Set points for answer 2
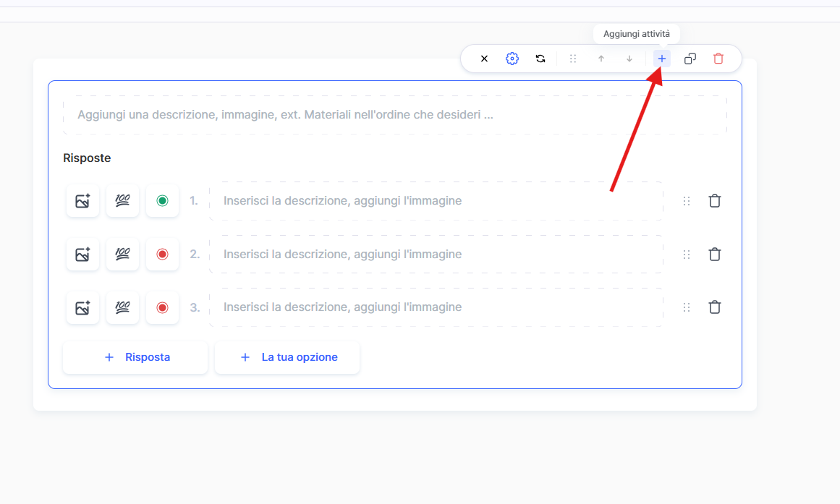 pyautogui.click(x=122, y=255)
